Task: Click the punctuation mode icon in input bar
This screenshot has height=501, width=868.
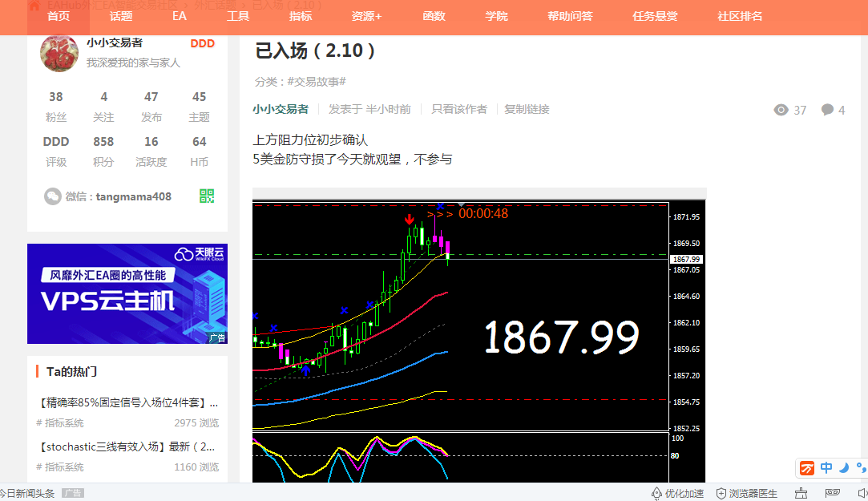Action: (x=859, y=467)
